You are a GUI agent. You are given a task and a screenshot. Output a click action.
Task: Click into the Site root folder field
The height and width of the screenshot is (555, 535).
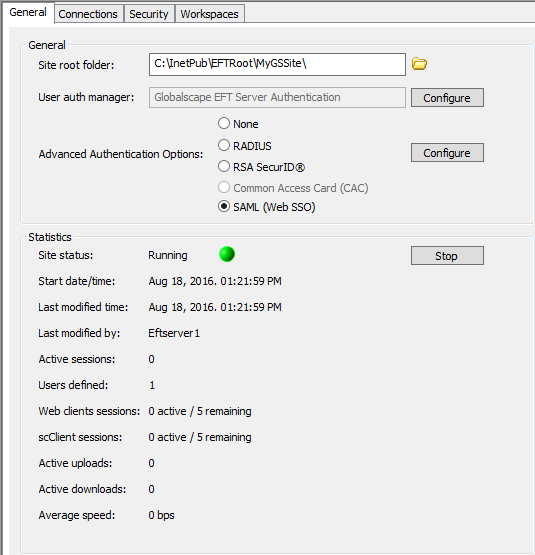pos(277,64)
